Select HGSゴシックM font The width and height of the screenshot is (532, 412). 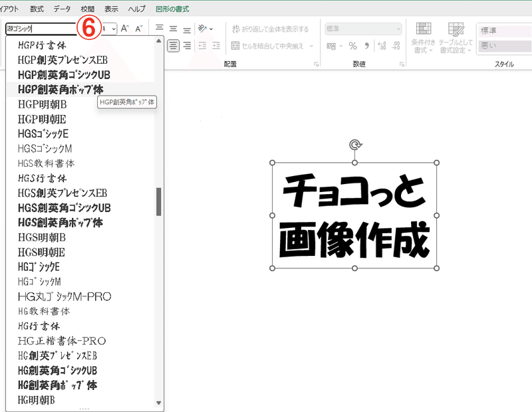click(x=80, y=149)
